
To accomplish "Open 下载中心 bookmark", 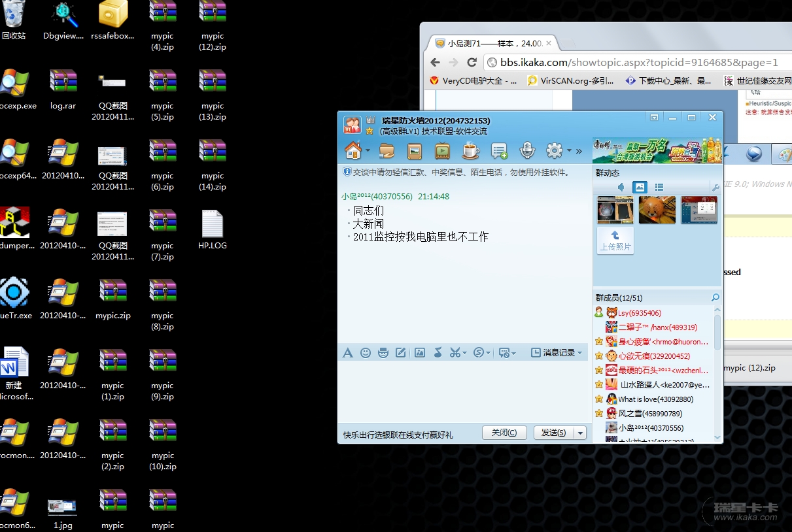I will [668, 81].
